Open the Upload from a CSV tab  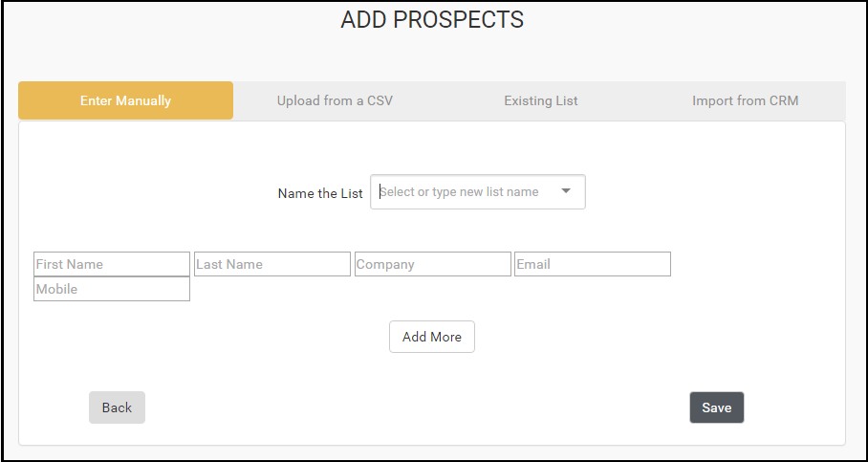point(335,100)
